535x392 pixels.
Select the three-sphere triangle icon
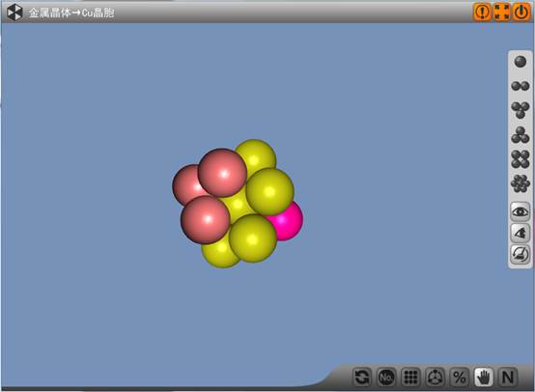[520, 110]
